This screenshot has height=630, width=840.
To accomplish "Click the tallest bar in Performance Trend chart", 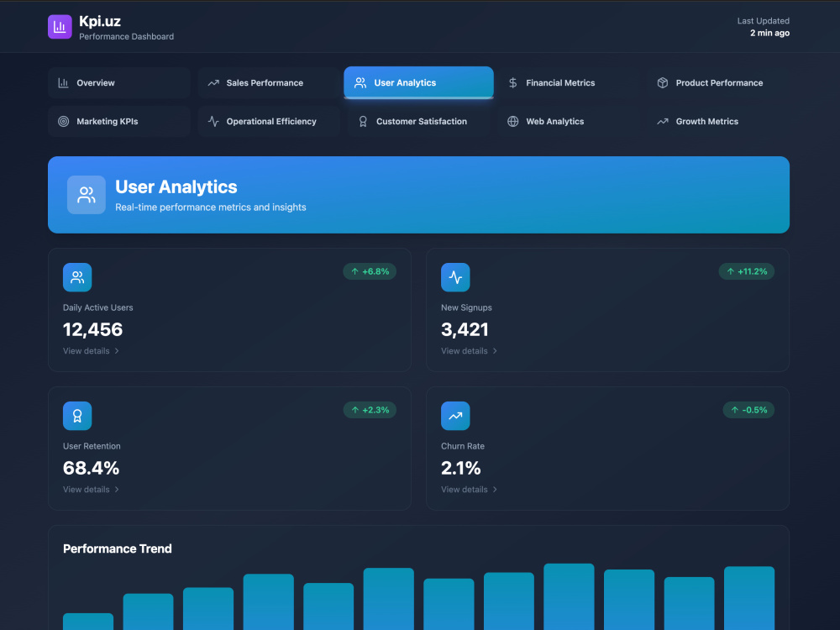I will pos(569,596).
